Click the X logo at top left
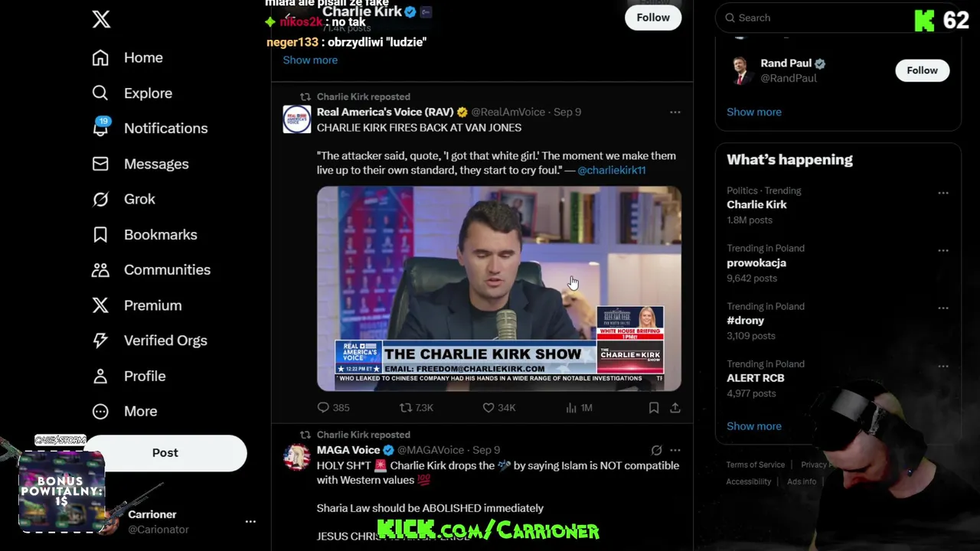The height and width of the screenshot is (551, 980). [x=101, y=19]
